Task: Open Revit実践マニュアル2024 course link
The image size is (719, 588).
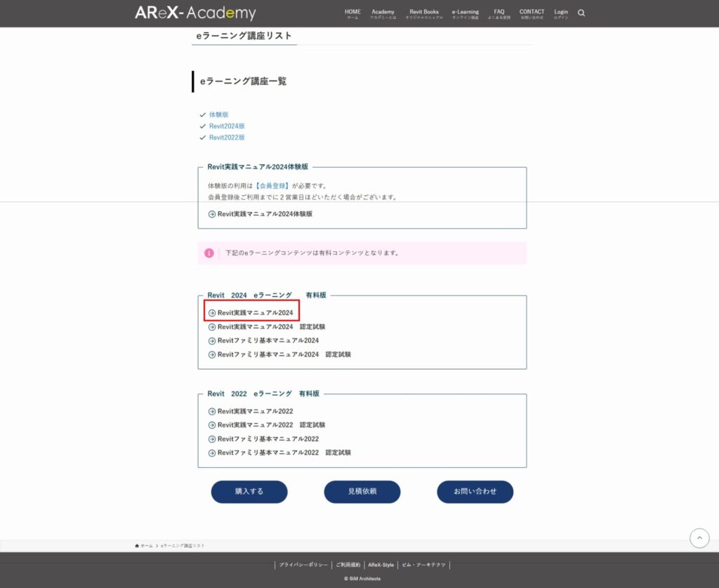Action: point(256,313)
